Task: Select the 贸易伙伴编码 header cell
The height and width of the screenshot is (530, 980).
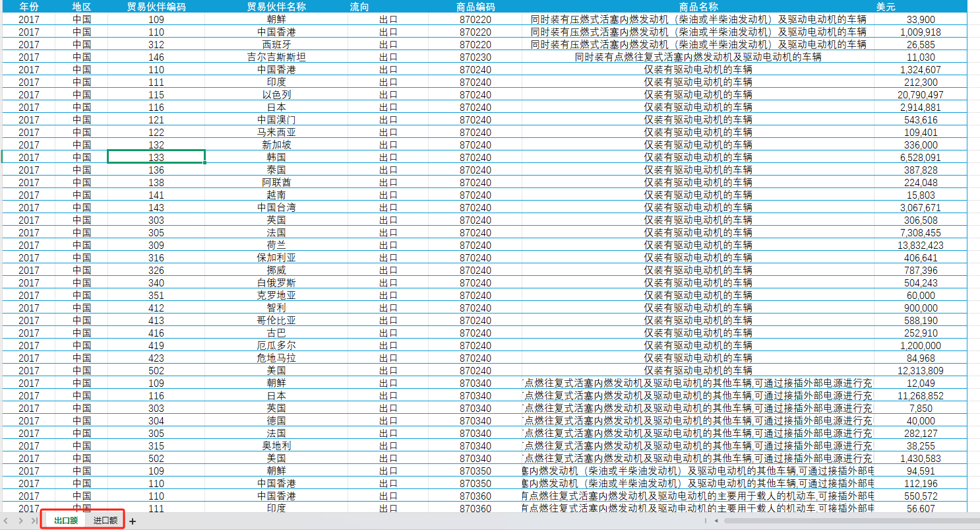Action: coord(156,7)
